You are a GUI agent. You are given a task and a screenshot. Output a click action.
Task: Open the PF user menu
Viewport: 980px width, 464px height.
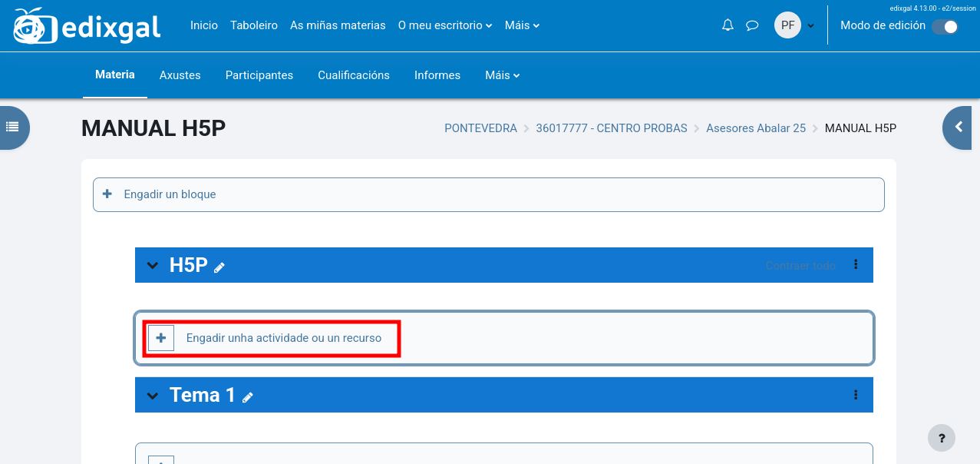point(794,25)
